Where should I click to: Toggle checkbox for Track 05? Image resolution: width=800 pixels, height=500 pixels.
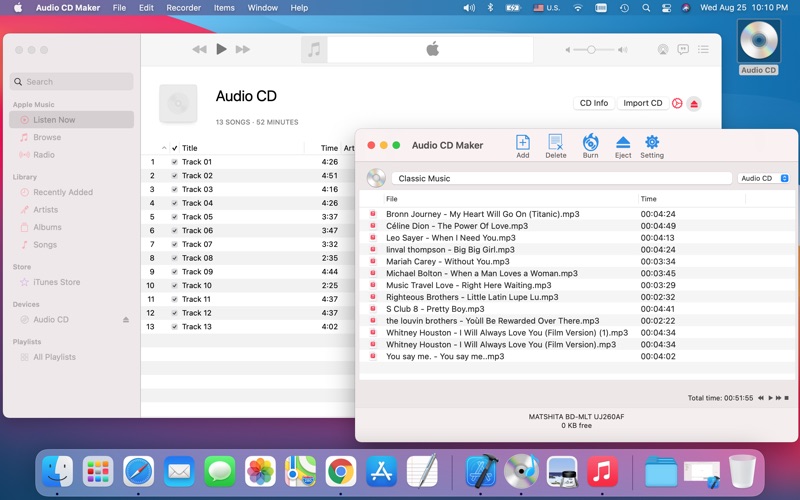(174, 217)
